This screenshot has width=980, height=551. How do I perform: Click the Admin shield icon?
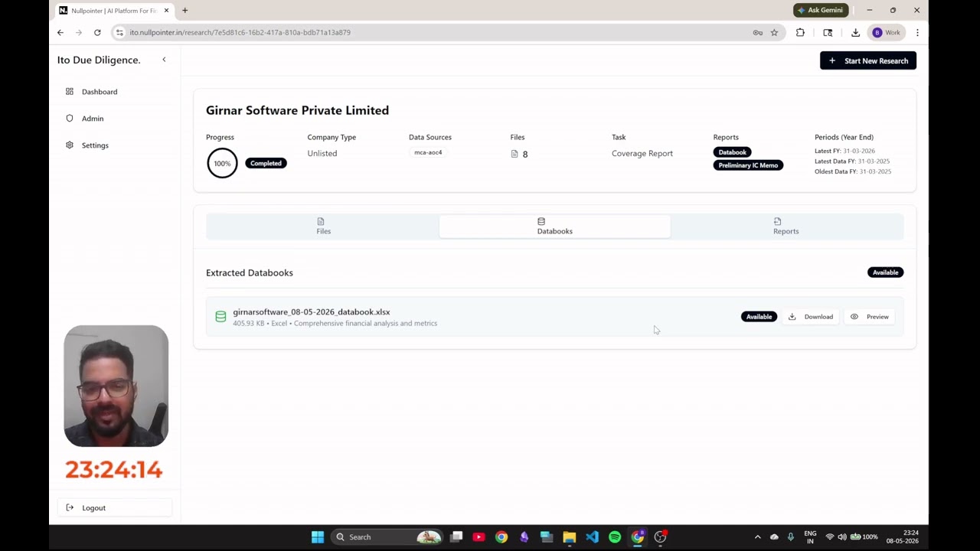pos(70,119)
